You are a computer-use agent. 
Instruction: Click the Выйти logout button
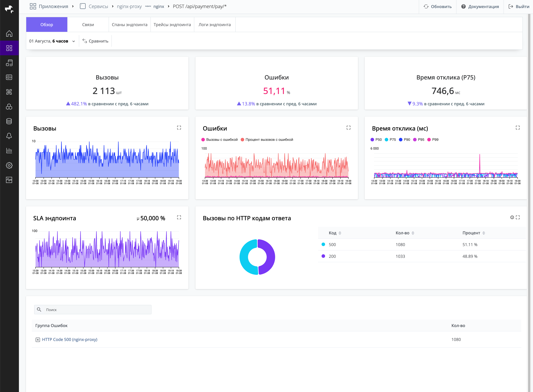519,7
